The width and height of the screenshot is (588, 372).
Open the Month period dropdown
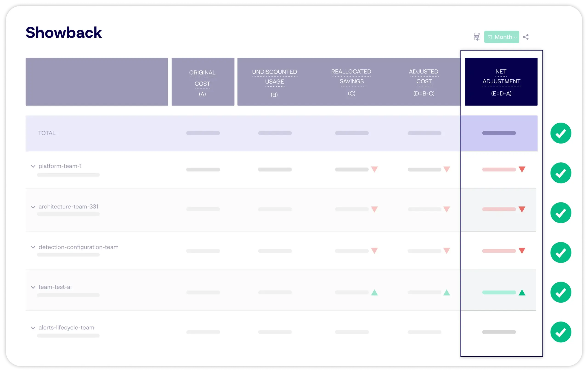[x=502, y=37]
